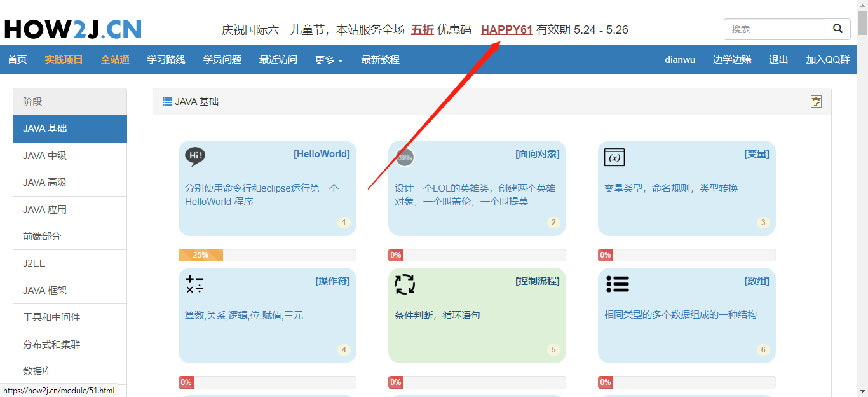Click the text 条件判断，循环语句
Image resolution: width=868 pixels, height=397 pixels.
coord(437,316)
